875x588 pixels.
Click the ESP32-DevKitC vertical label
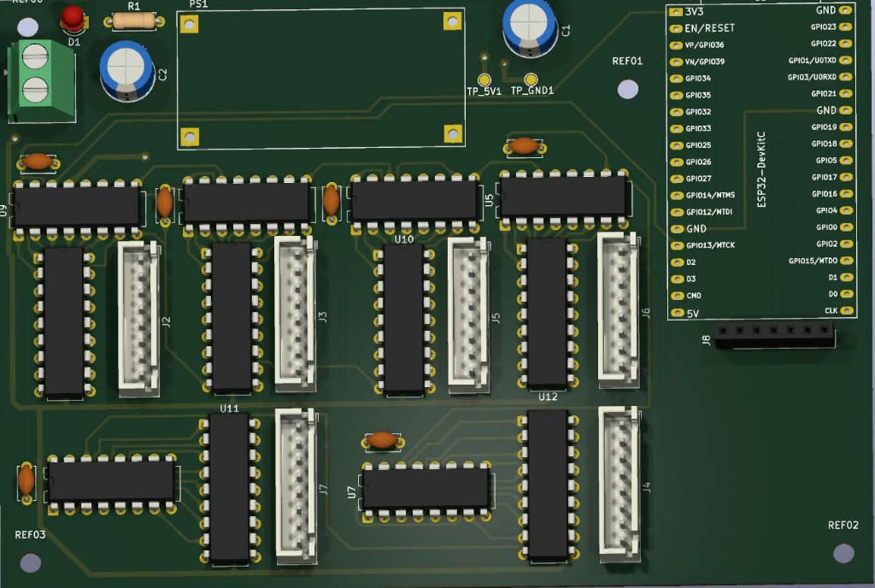[761, 169]
